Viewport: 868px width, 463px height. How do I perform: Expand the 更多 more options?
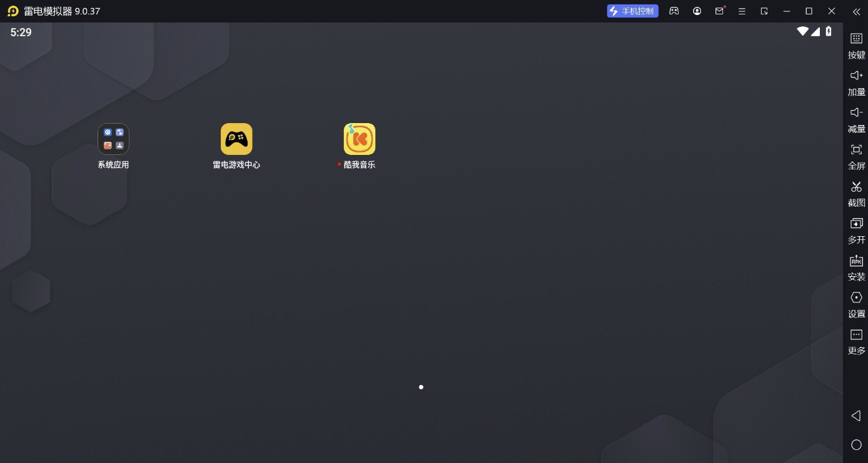pos(856,341)
